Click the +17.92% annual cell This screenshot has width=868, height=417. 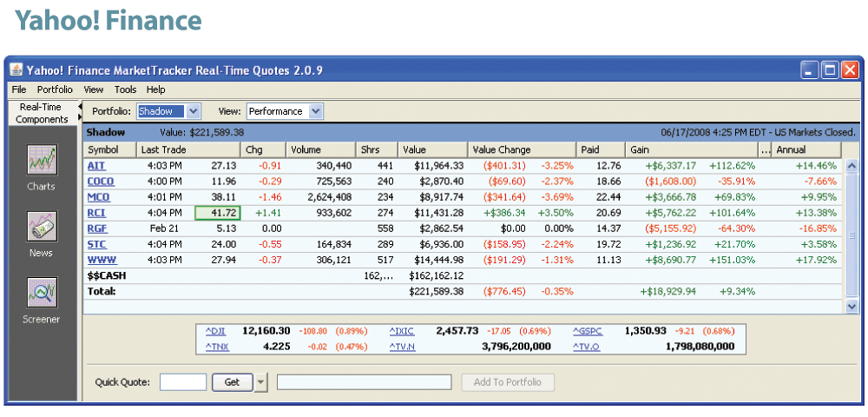(x=816, y=260)
